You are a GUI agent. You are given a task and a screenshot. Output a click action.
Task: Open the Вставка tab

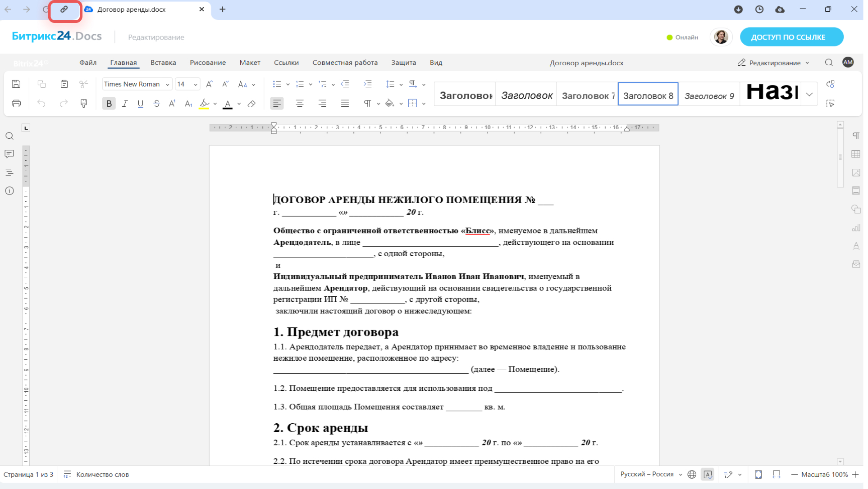tap(163, 63)
